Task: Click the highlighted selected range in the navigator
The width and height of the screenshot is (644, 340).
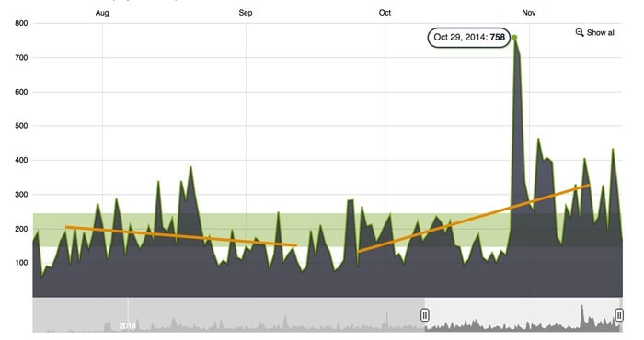Action: (522, 315)
